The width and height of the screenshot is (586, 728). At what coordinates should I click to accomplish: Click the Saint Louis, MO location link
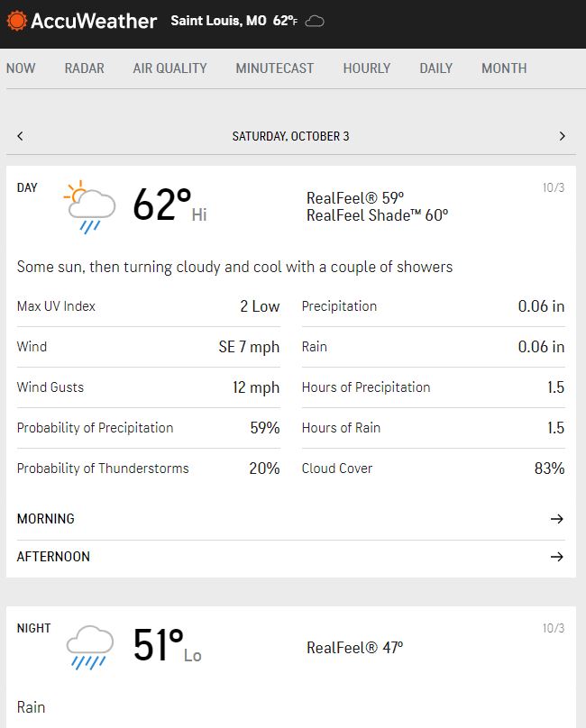(x=218, y=21)
